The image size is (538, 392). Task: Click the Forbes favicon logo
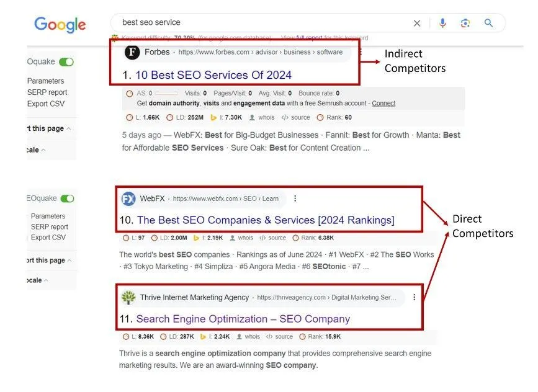[x=132, y=52]
